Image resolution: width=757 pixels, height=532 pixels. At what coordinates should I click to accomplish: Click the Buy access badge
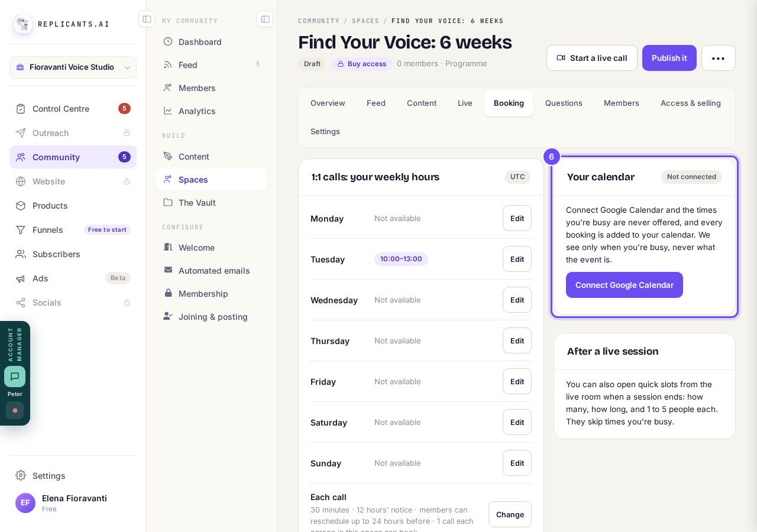(361, 64)
